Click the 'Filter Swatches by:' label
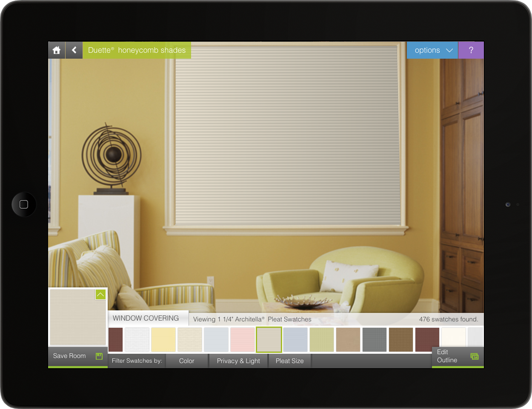 (137, 361)
